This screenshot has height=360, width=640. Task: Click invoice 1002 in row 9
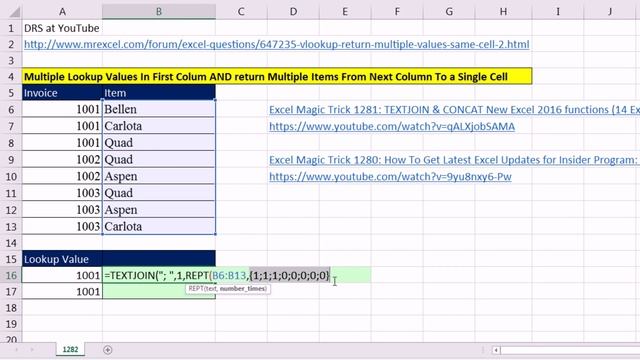[62, 160]
